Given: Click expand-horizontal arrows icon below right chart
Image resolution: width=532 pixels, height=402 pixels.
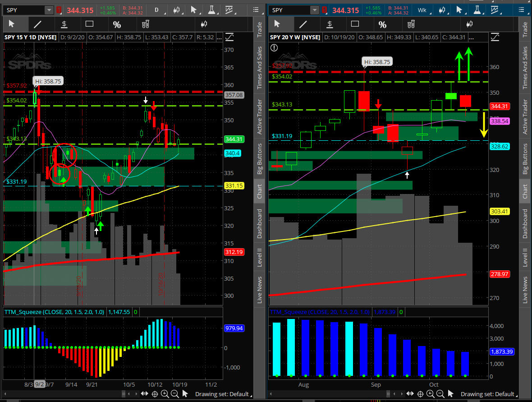Looking at the screenshot, I should 410,394.
